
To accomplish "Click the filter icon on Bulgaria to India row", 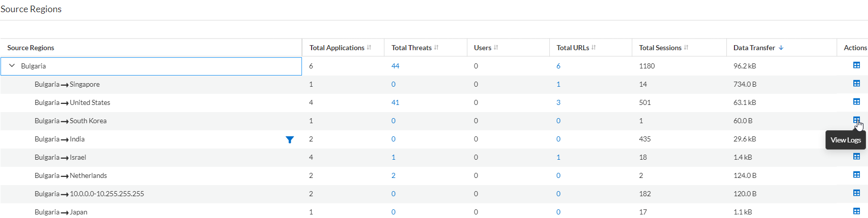I will (290, 140).
